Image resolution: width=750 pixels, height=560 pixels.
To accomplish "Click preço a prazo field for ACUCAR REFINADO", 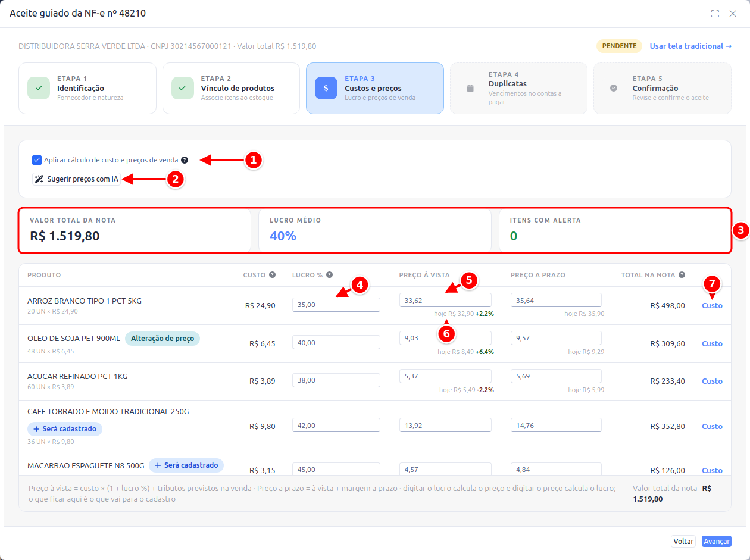I will [557, 376].
